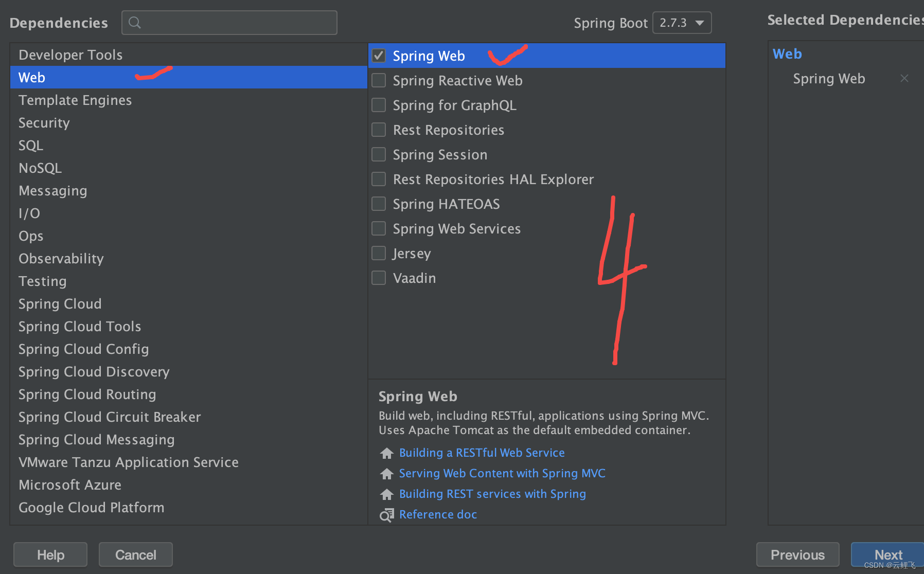Check the Spring Reactive Web checkbox
This screenshot has height=574, width=924.
pos(379,80)
